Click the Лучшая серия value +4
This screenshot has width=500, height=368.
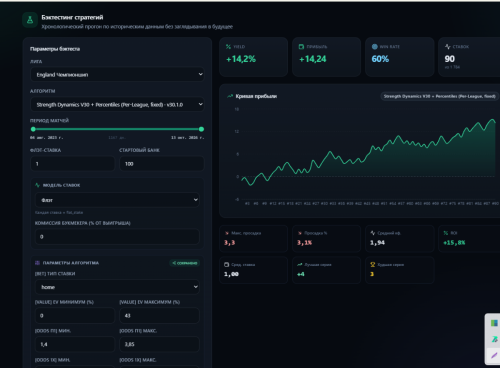(x=301, y=274)
